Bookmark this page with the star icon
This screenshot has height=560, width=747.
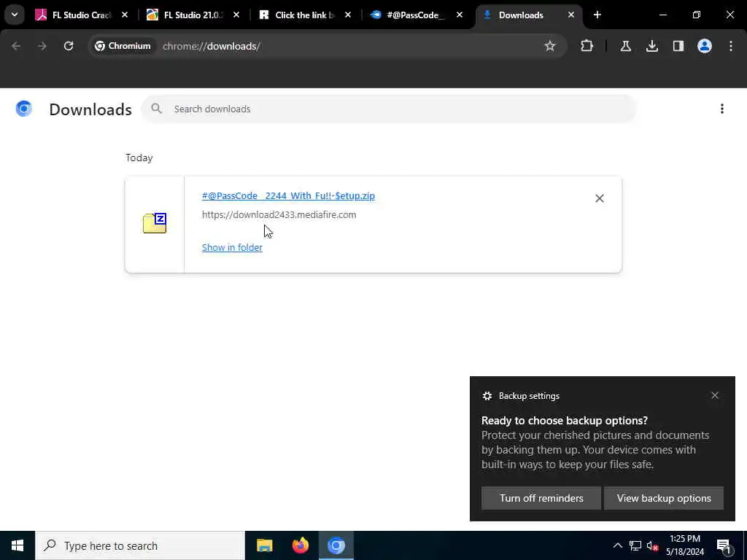[x=550, y=46]
